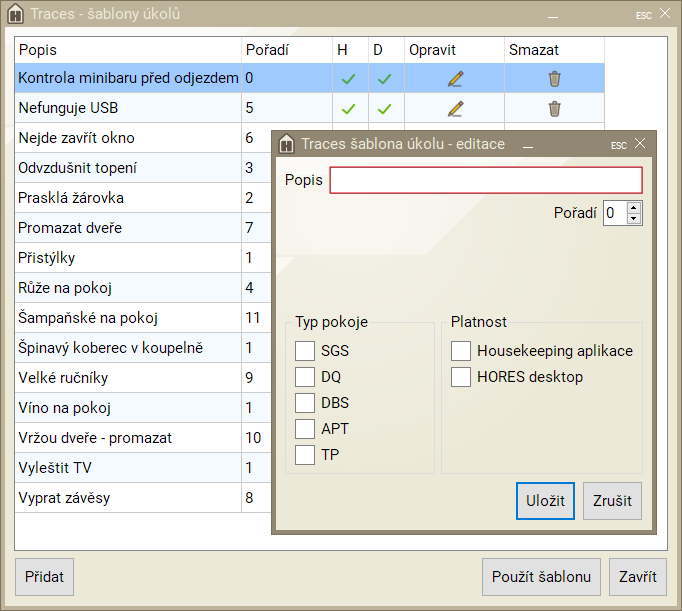This screenshot has width=682, height=611.
Task: Check the Housekeeping aplikace option
Action: tap(461, 351)
